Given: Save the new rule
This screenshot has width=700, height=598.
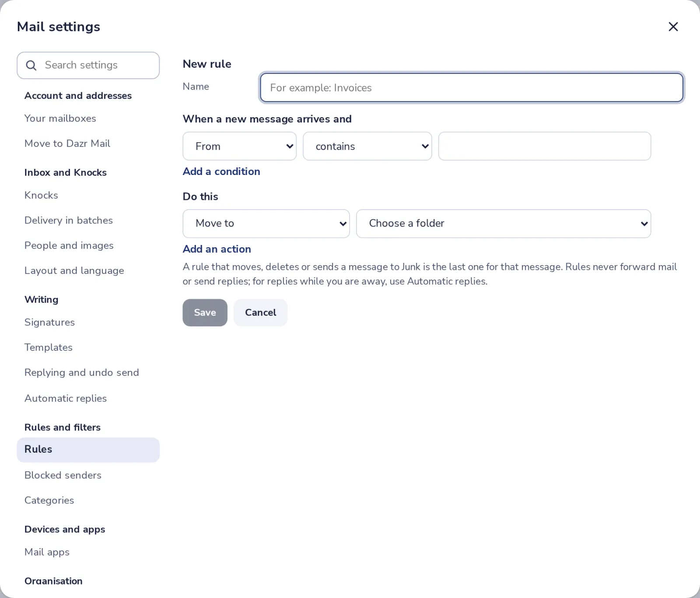Looking at the screenshot, I should click(205, 313).
